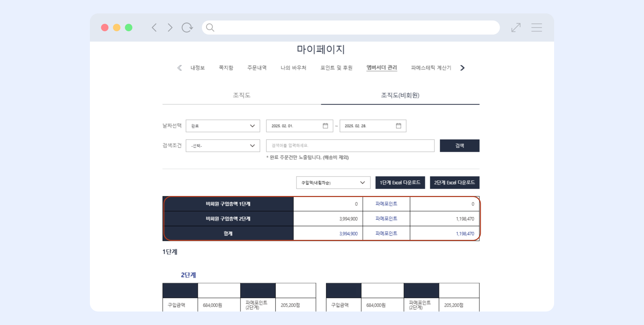Click the 파메포인트 link in the 2단계 row

[386, 218]
